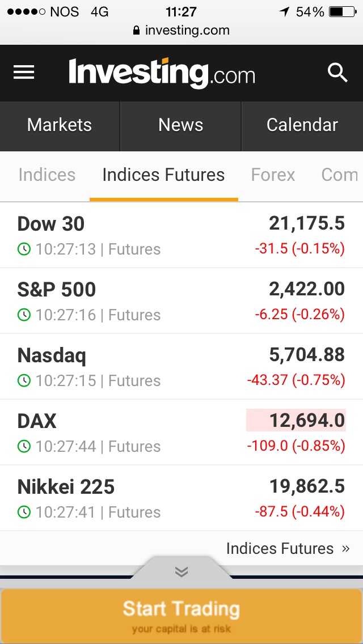This screenshot has height=644, width=363.
Task: Go to the Calendar section
Action: click(302, 125)
